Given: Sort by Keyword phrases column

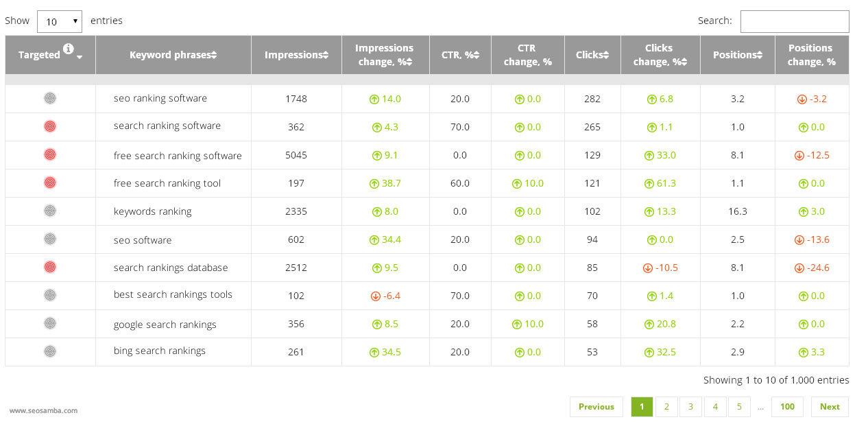Looking at the screenshot, I should [173, 55].
